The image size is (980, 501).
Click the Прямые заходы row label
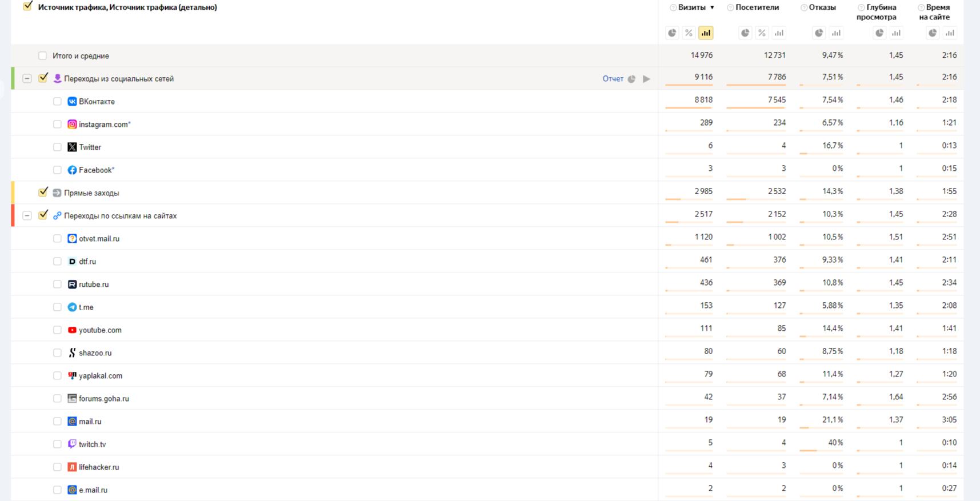91,193
